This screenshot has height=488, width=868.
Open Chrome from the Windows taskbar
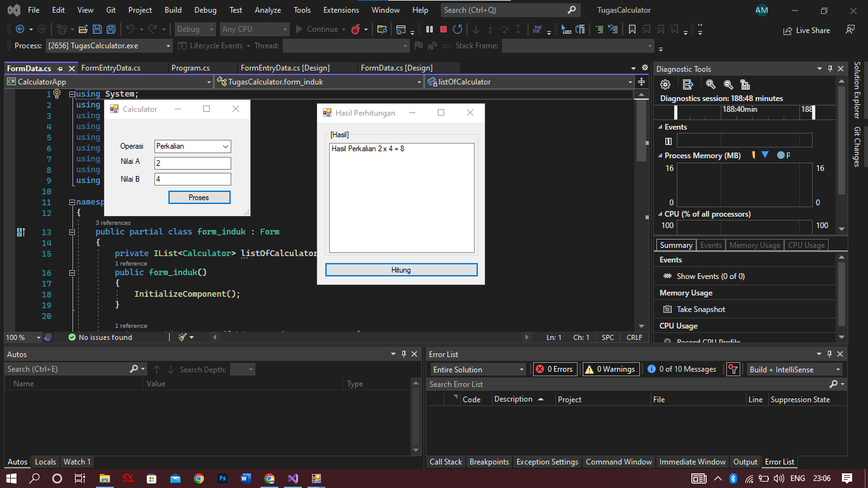coord(199,478)
